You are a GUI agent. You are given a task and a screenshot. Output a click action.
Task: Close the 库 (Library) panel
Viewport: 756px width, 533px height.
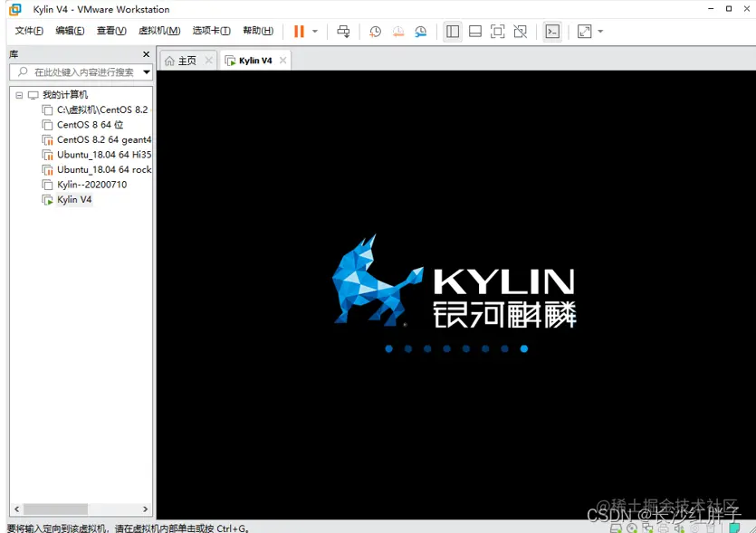(146, 53)
